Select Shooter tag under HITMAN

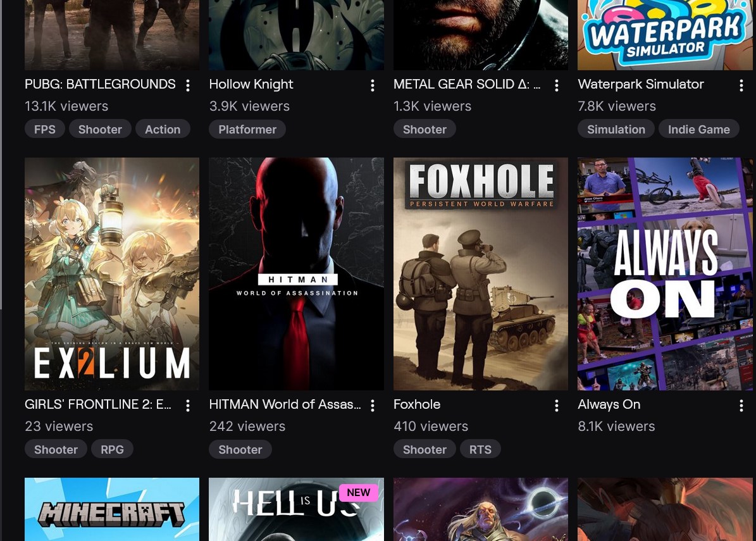coord(240,449)
